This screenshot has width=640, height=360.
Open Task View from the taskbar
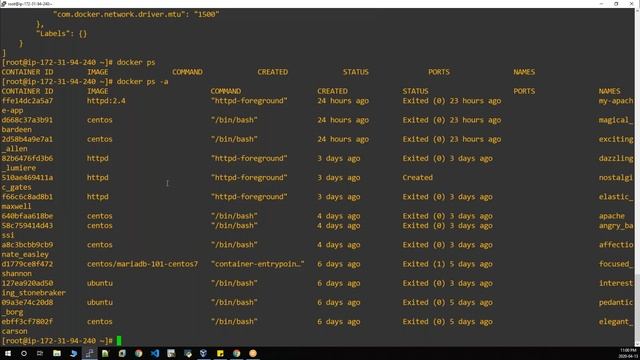coord(40,353)
